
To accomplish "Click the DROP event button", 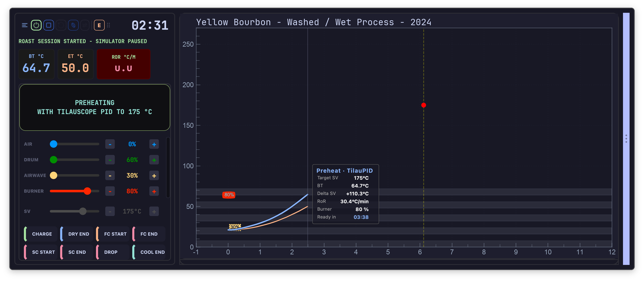I will [x=113, y=252].
